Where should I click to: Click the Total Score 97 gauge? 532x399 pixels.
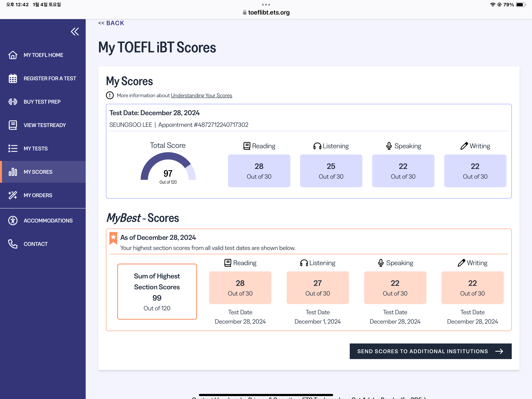168,169
